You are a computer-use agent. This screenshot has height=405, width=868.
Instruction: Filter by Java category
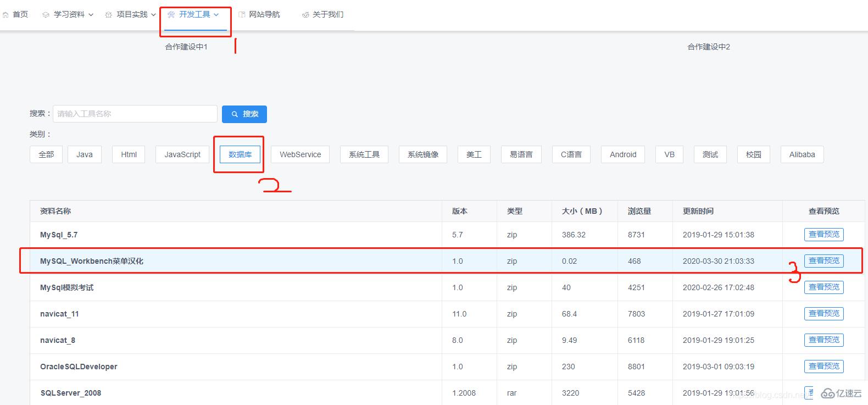click(x=85, y=154)
